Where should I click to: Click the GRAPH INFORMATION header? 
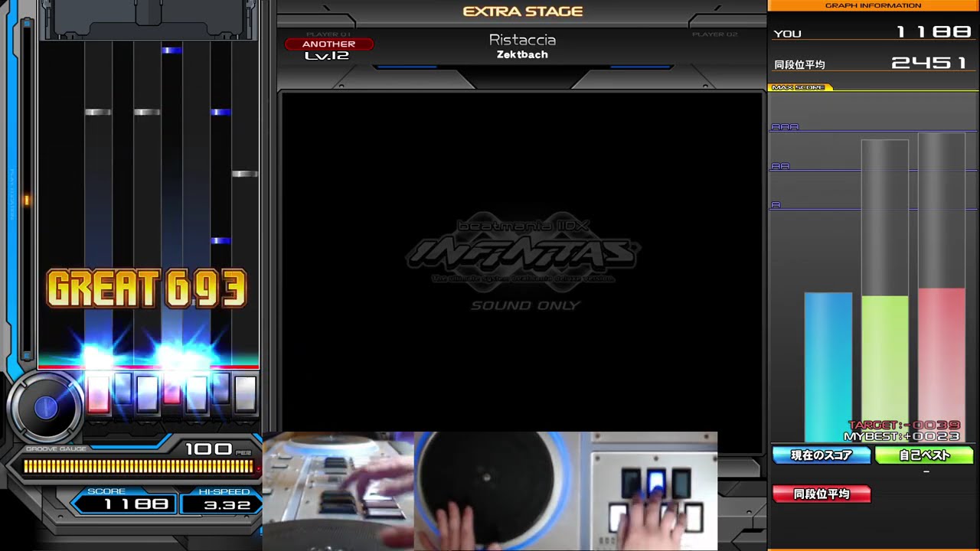point(873,5)
